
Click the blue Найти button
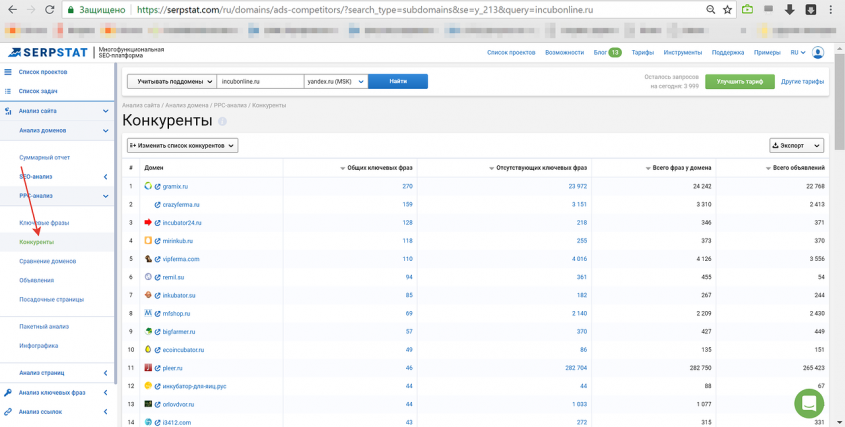398,81
